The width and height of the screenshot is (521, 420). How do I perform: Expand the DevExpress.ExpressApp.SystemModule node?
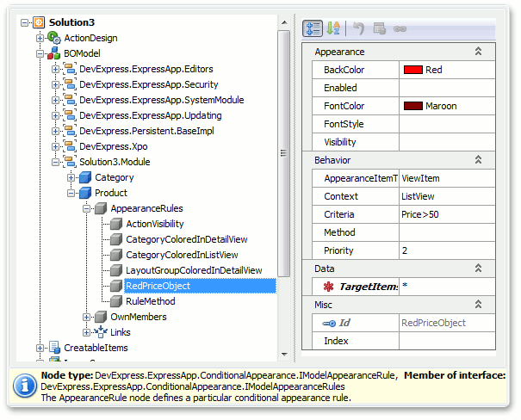coord(55,100)
